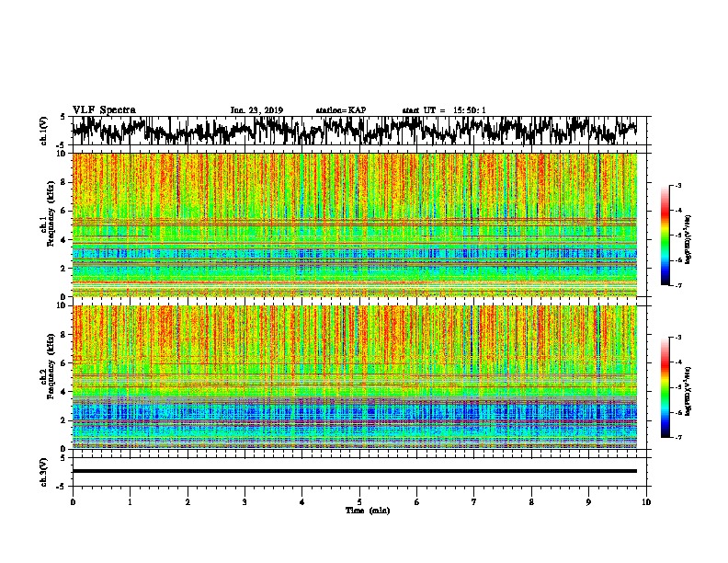Screen dimensions: 728x563
Task: Click the "ch.3(V)" axis label
Action: point(44,472)
